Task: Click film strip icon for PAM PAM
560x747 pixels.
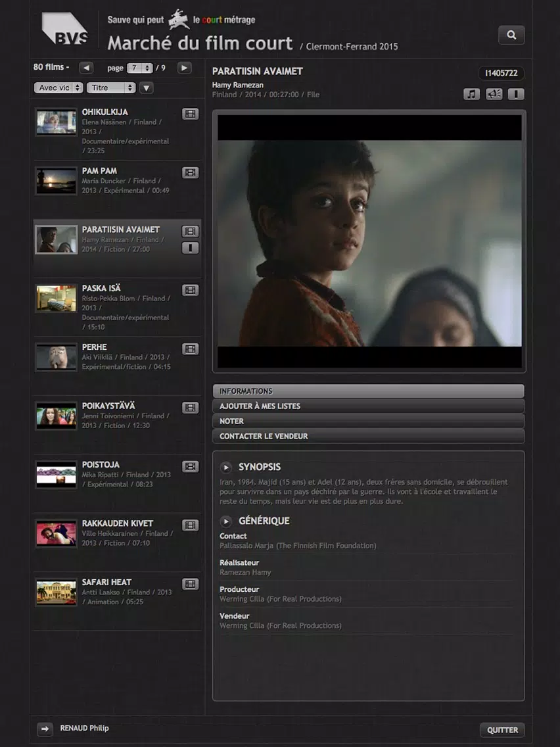Action: click(x=190, y=172)
